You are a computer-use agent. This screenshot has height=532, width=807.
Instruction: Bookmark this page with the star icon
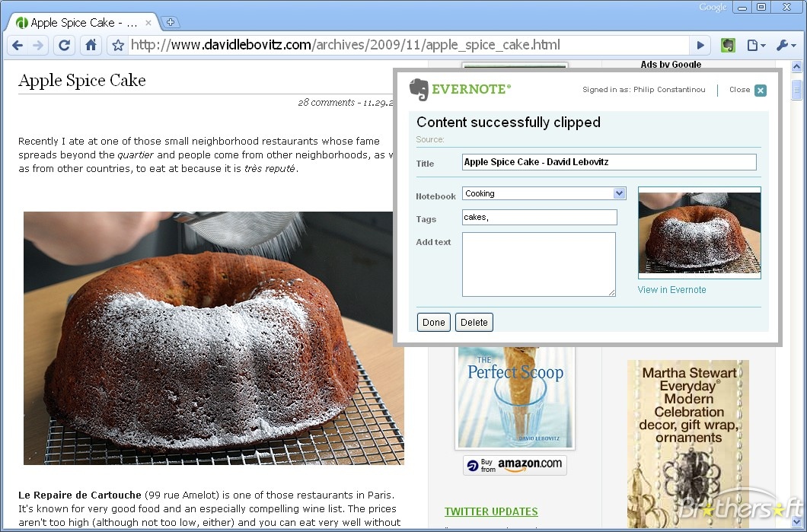[x=118, y=46]
